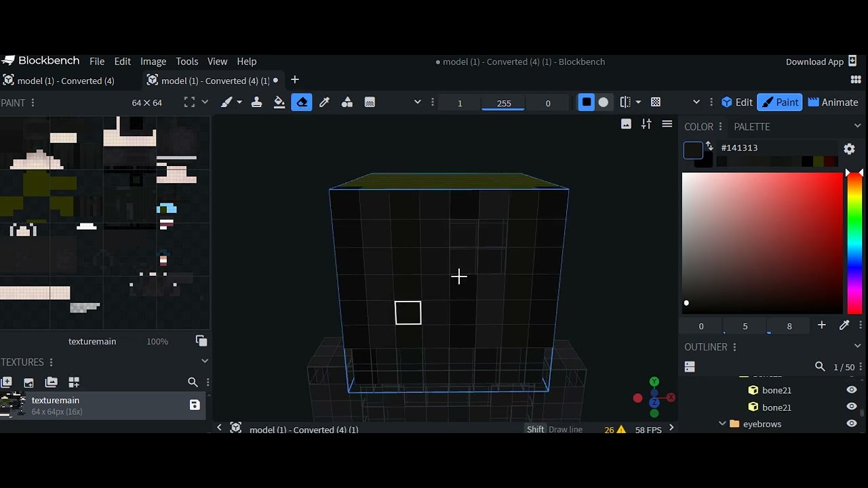Swap primary and secondary colors
The image size is (868, 488).
(709, 146)
